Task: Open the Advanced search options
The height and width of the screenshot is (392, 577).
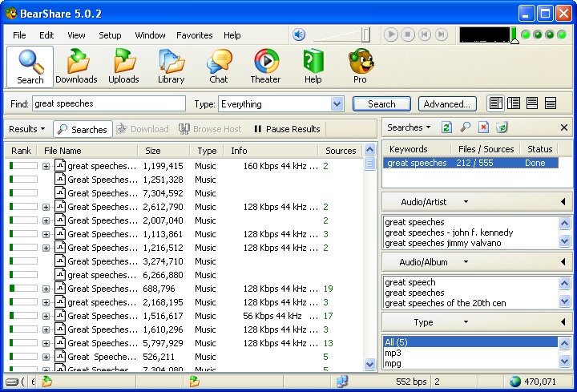Action: point(447,104)
